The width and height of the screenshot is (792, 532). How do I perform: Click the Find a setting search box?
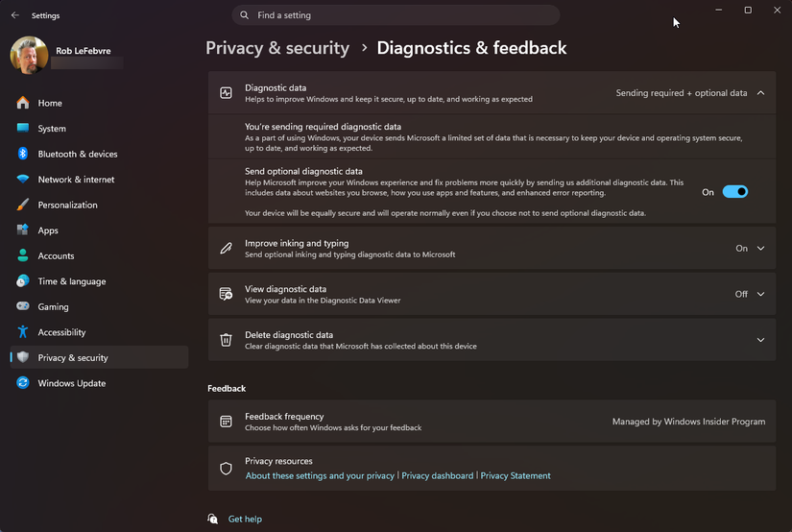click(396, 15)
